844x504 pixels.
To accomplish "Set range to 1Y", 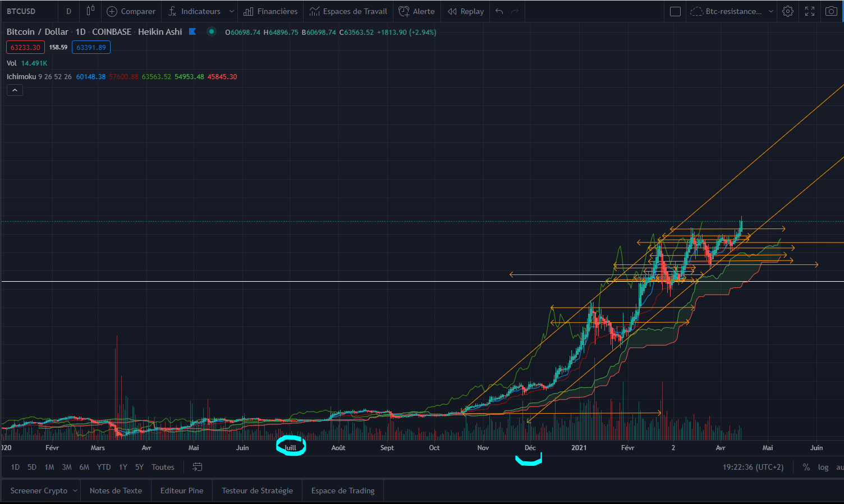I will coord(123,467).
